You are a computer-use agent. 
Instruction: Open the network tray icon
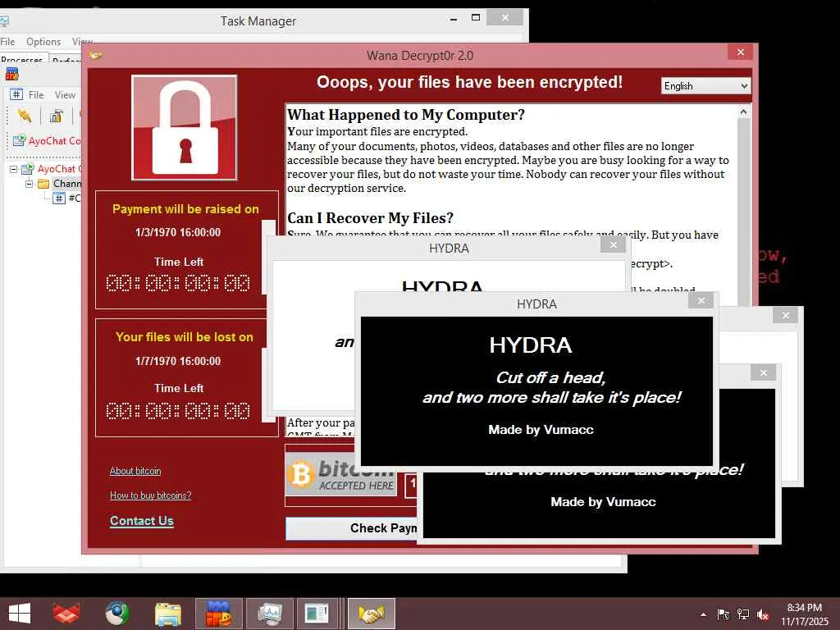[x=743, y=614]
